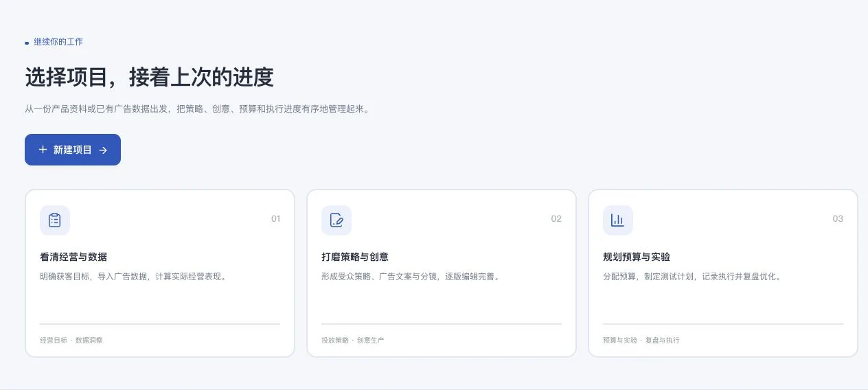The height and width of the screenshot is (390, 868).
Task: Click the step number 02
Action: click(x=556, y=219)
